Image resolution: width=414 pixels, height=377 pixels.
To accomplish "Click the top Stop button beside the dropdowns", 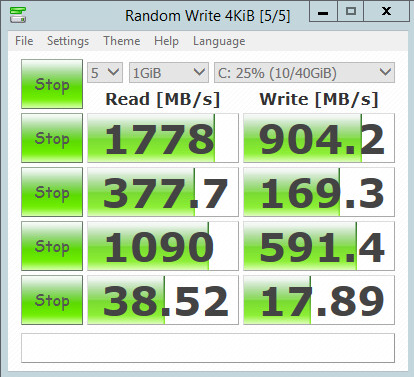I will coord(52,84).
